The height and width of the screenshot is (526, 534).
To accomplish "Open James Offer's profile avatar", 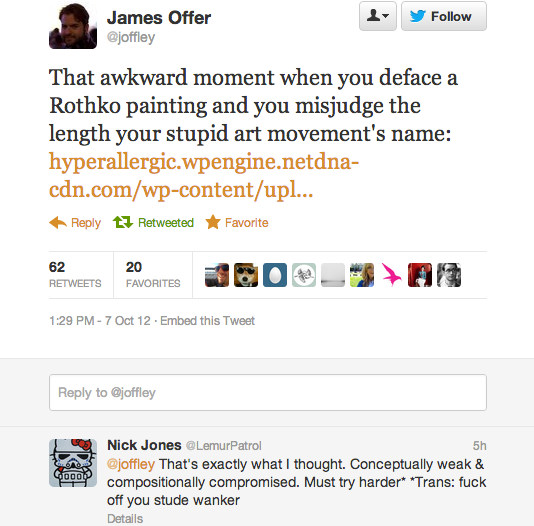I will coord(73,25).
